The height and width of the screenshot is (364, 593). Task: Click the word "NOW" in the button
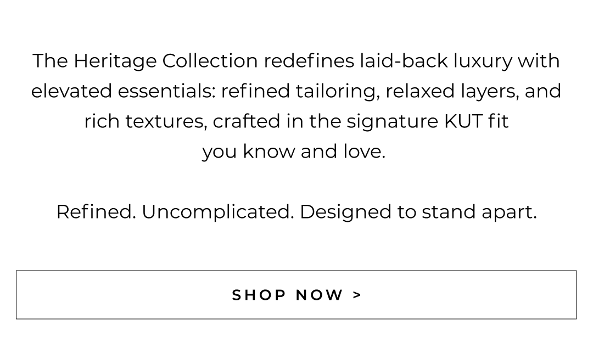pos(320,295)
